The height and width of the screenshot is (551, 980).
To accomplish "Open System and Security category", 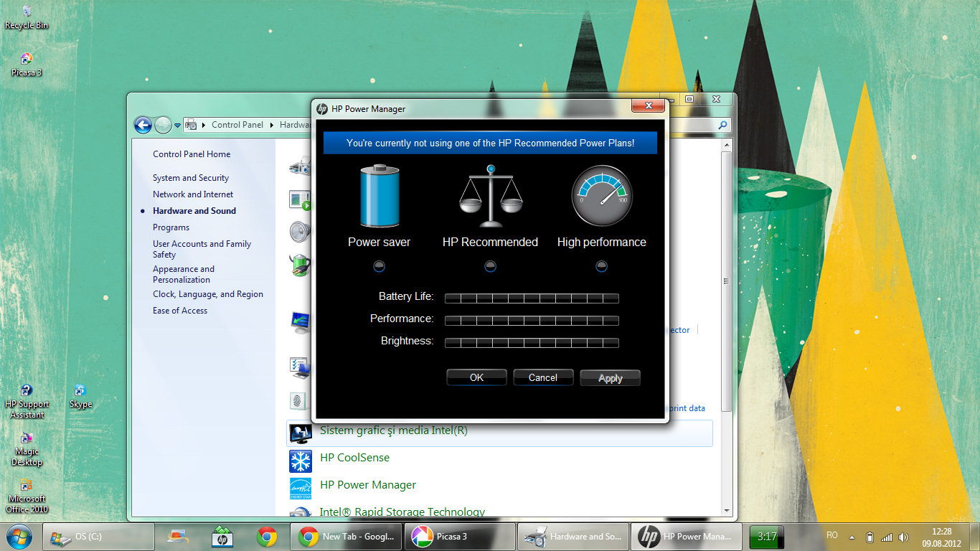I will (x=191, y=178).
